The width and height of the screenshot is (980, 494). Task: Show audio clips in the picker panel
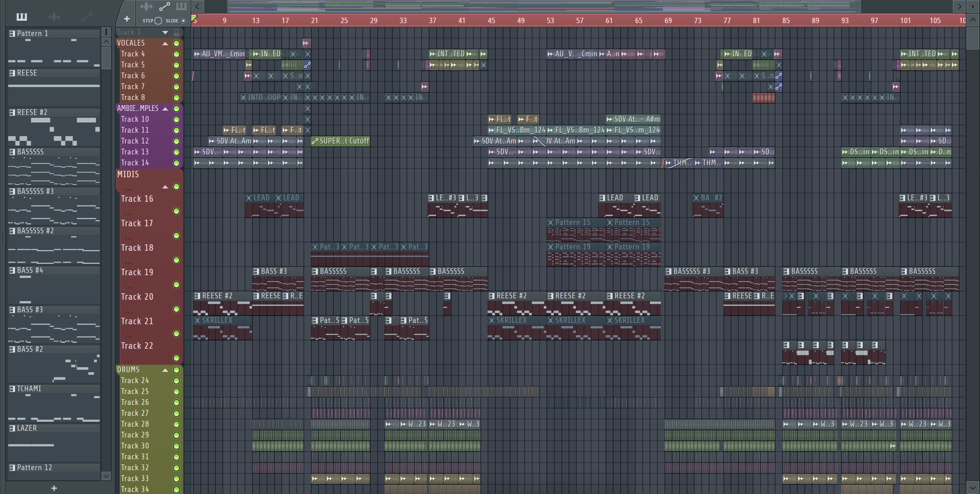(54, 17)
